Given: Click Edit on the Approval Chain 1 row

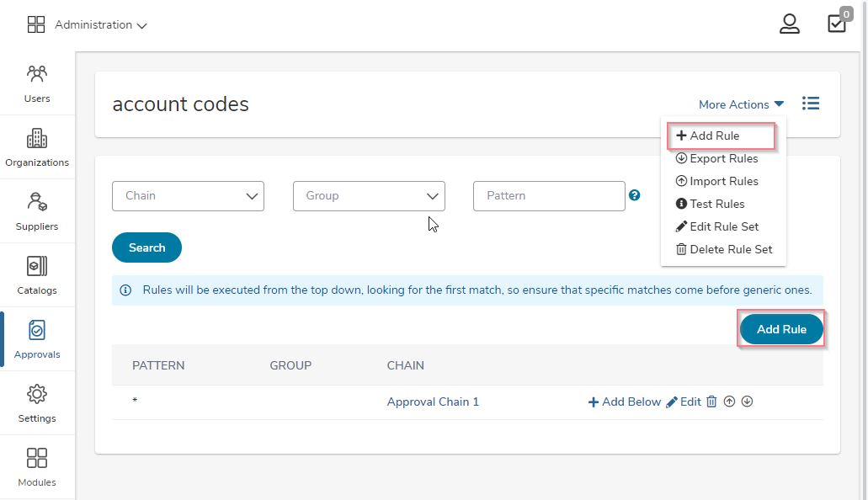Looking at the screenshot, I should 684,402.
